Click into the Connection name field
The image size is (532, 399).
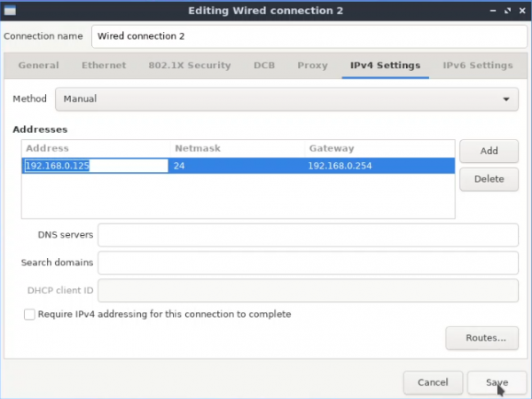coord(309,36)
